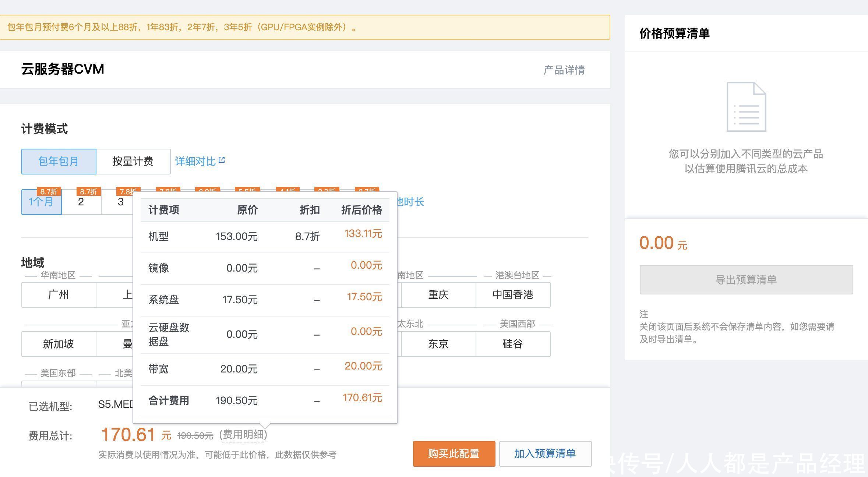Select 包年包月 billing mode

click(59, 161)
